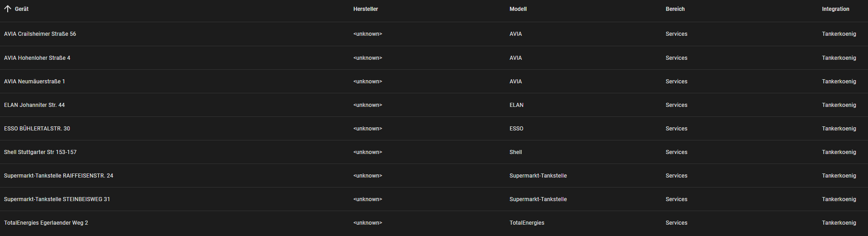The image size is (868, 236).
Task: Select ESSO BÜHLERTALSTR. 30 entry
Action: [x=434, y=129]
